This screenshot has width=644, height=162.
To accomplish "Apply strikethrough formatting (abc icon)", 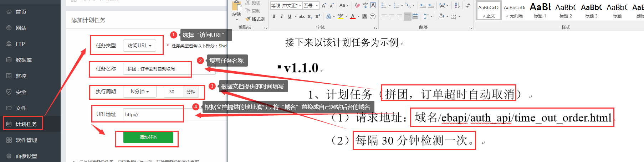I will [302, 16].
